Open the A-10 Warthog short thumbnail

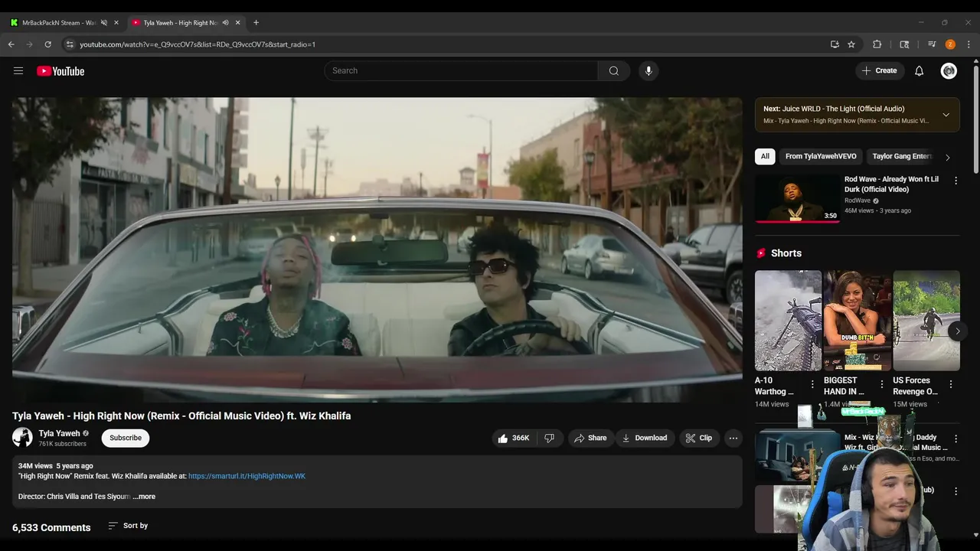tap(788, 321)
